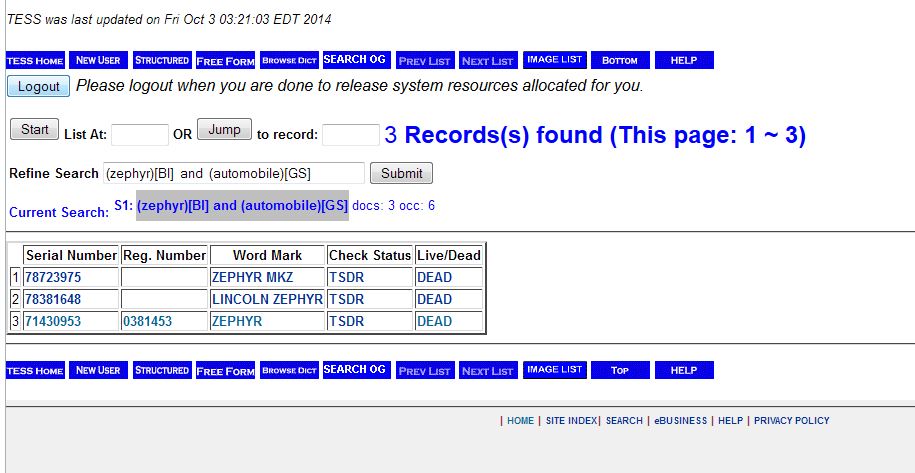This screenshot has height=473, width=915.
Task: Open Structured search from the top bar
Action: [162, 61]
